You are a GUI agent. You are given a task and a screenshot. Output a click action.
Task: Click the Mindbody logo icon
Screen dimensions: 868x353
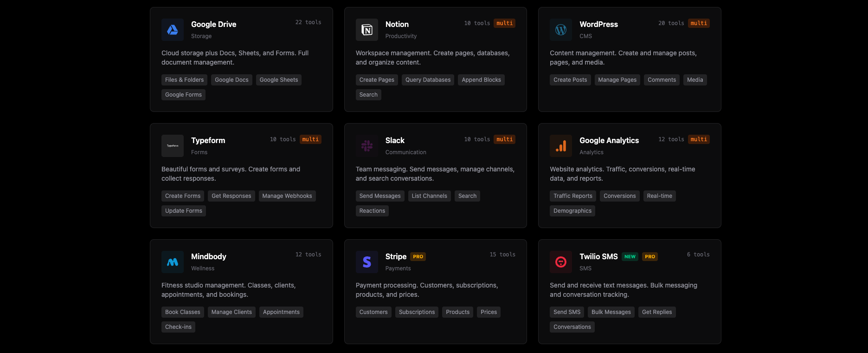pos(173,262)
